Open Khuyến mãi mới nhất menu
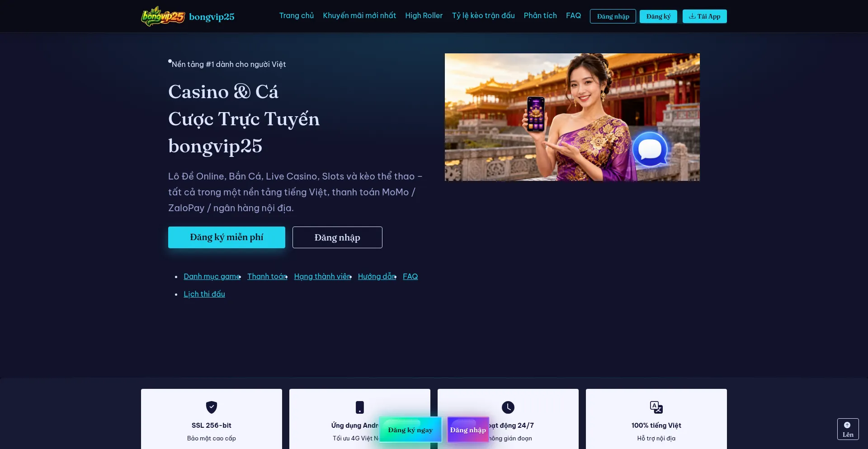Image resolution: width=868 pixels, height=449 pixels. point(359,15)
